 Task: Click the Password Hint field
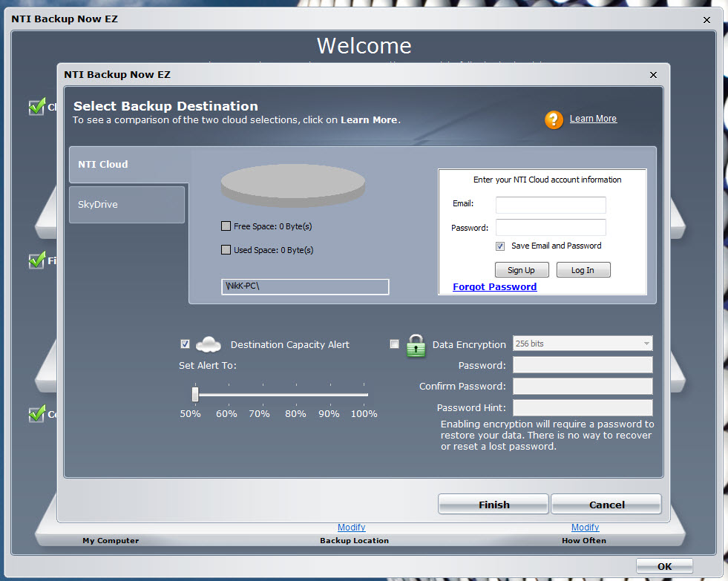[583, 407]
